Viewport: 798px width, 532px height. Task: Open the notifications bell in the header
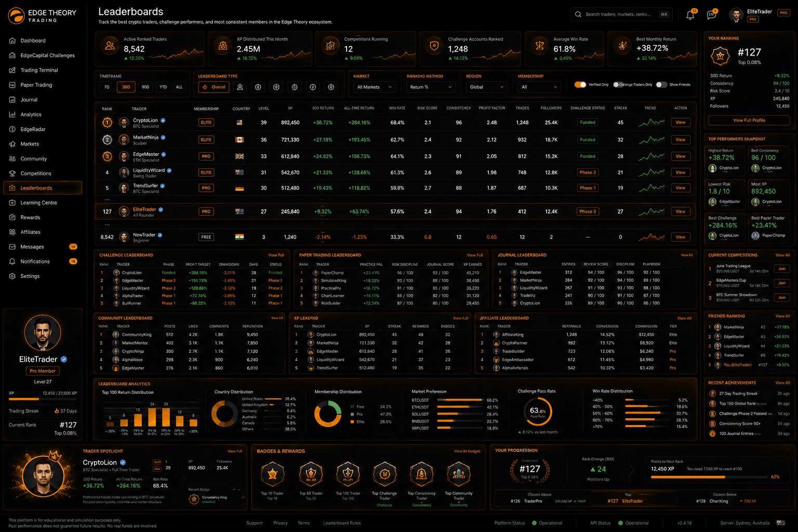[690, 15]
